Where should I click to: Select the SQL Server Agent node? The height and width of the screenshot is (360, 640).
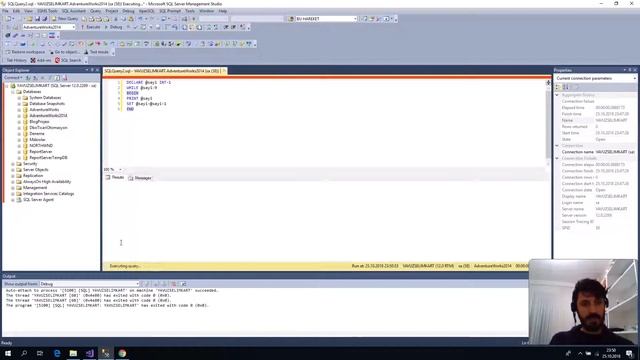click(x=38, y=200)
